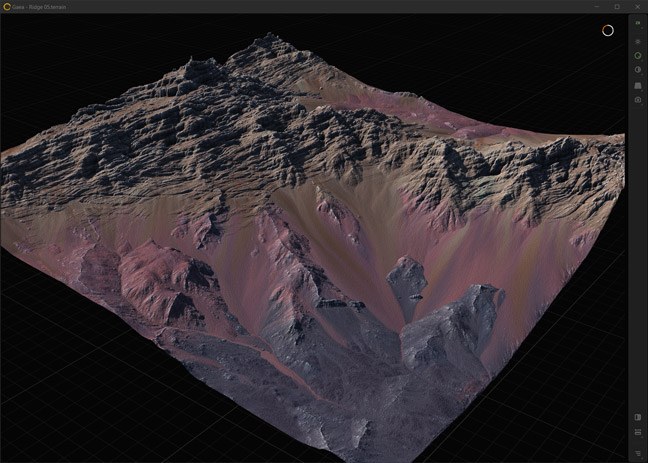Click the Gaea logo in the title bar
Viewport: 648px width, 463px height.
7,6
